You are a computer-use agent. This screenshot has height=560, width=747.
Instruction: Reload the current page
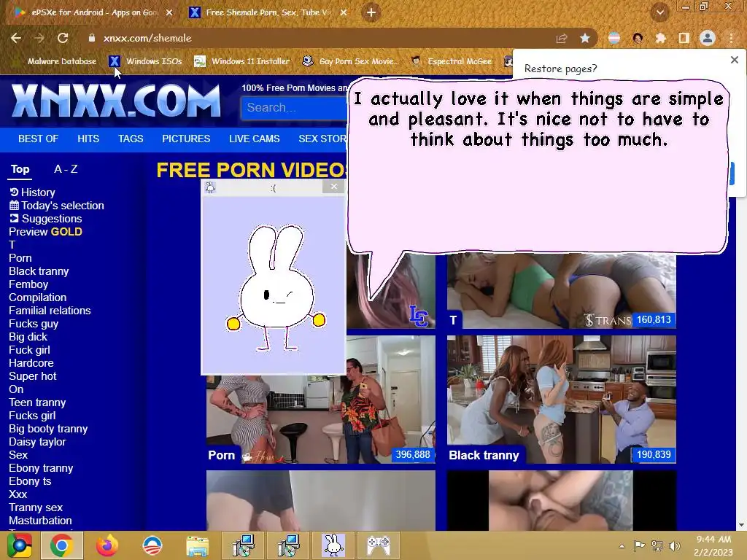[63, 38]
